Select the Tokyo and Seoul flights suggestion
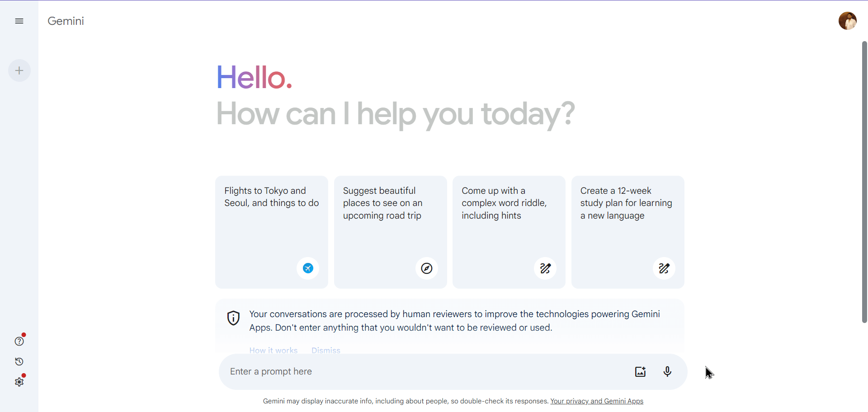Screen dimensions: 868x412 pos(271,217)
